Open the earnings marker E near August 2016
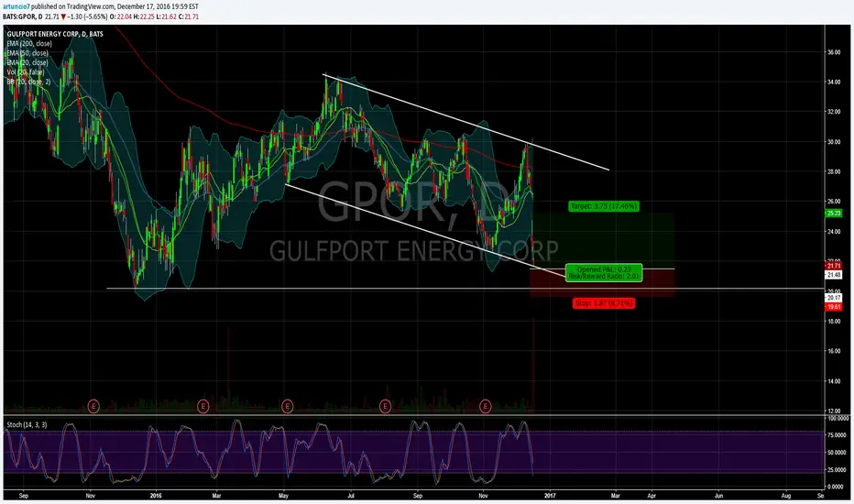The image size is (854, 504). [x=385, y=406]
